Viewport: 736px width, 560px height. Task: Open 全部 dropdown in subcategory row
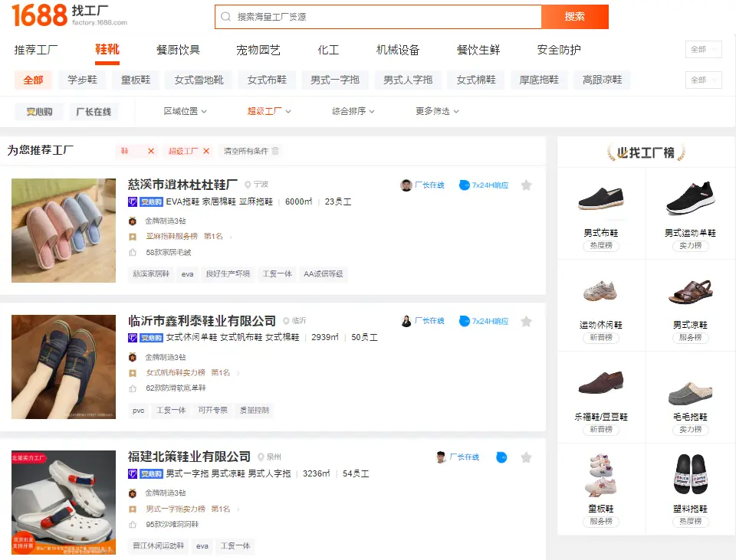coord(703,80)
